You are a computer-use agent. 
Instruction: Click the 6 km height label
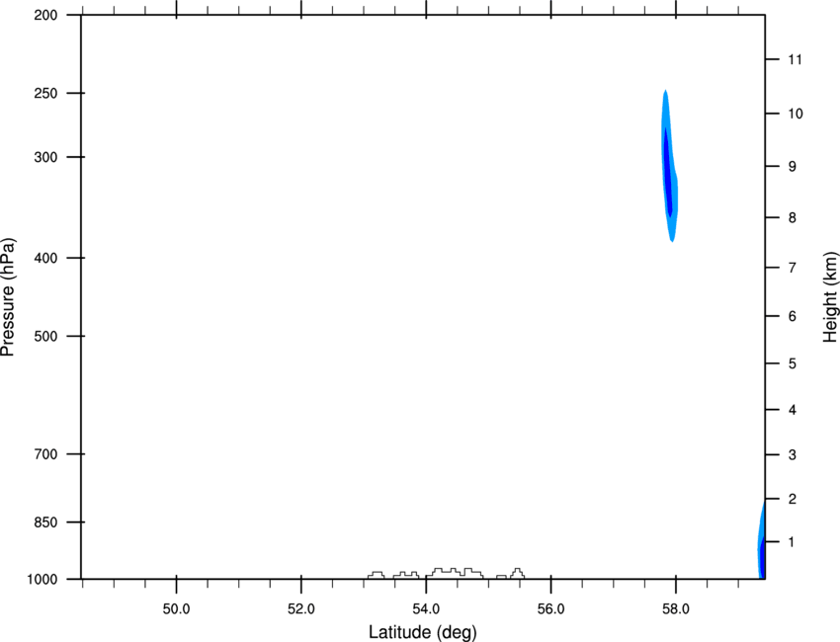tap(793, 316)
